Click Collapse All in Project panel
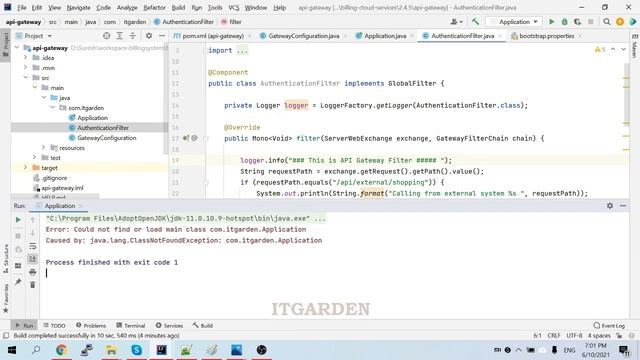Screen dimensions: 640x360 pos(133,36)
